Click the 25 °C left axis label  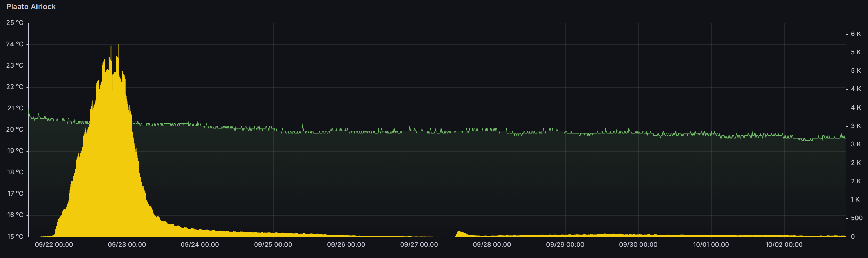pyautogui.click(x=15, y=23)
